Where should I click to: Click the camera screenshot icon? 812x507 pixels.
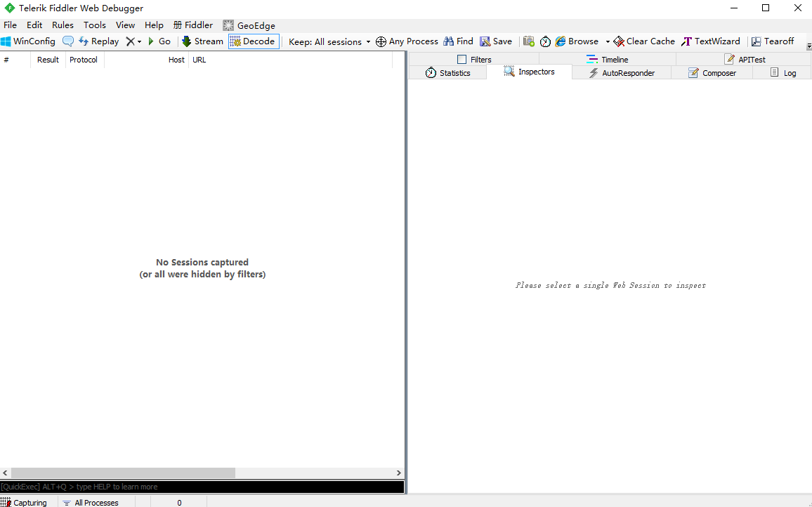[529, 41]
